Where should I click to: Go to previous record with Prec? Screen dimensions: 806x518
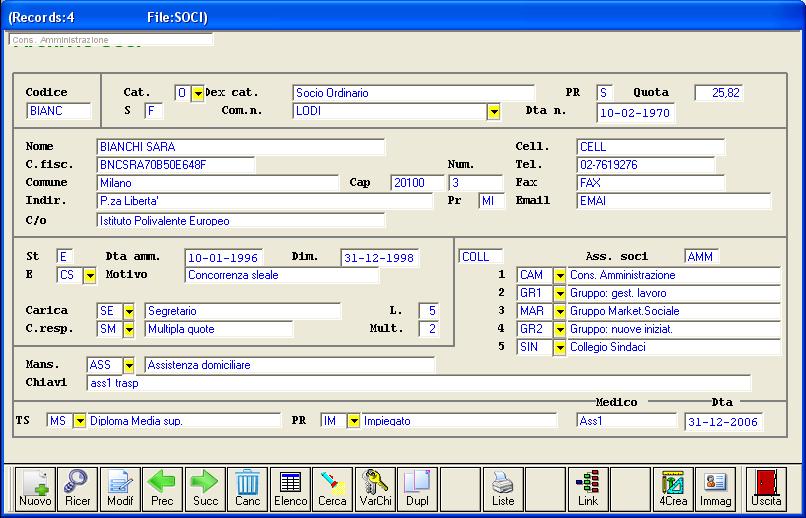click(x=162, y=489)
